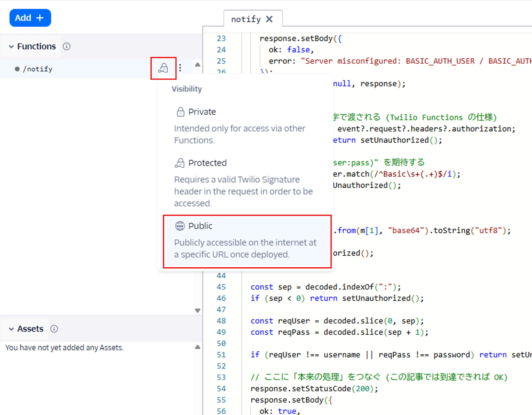Click the globe icon beside Public
532x415 pixels.
[x=180, y=226]
